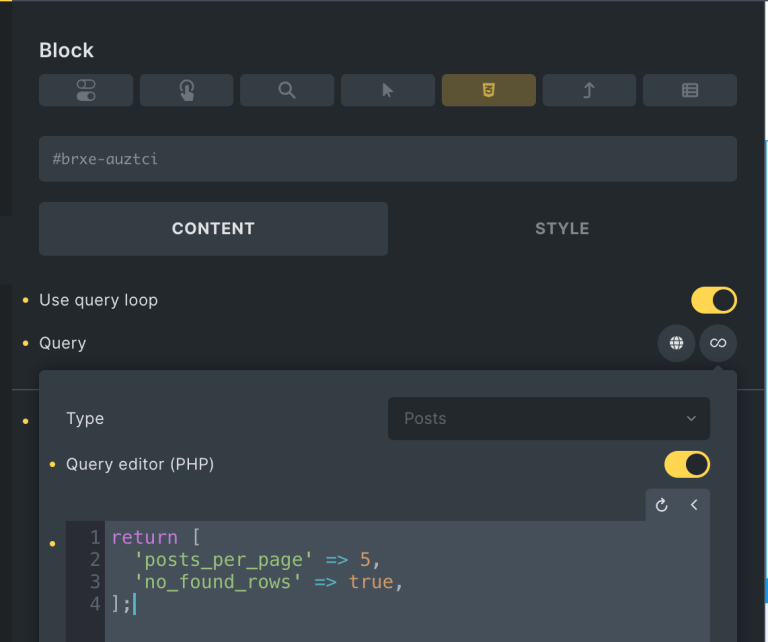Switch to the CONTENT tab

coord(214,229)
